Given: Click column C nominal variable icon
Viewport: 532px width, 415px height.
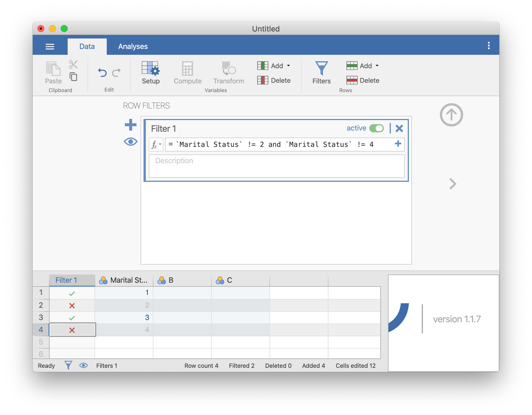Looking at the screenshot, I should click(x=220, y=280).
